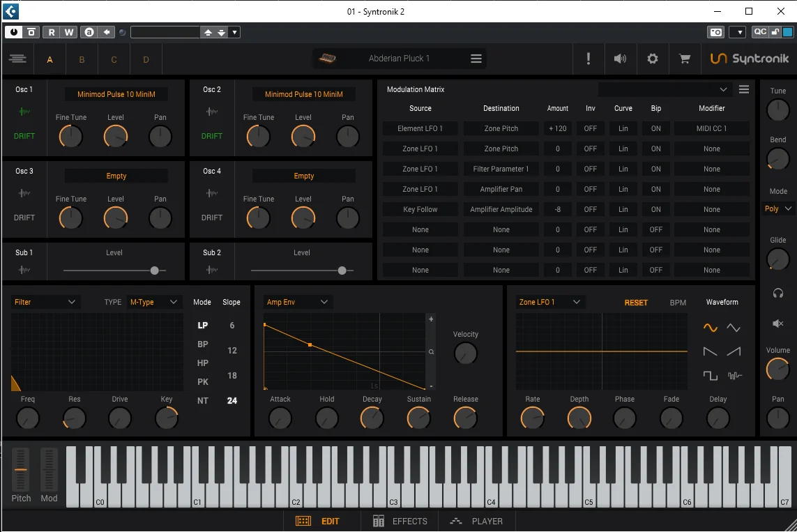Click the speaker audio icon in header

pos(620,59)
